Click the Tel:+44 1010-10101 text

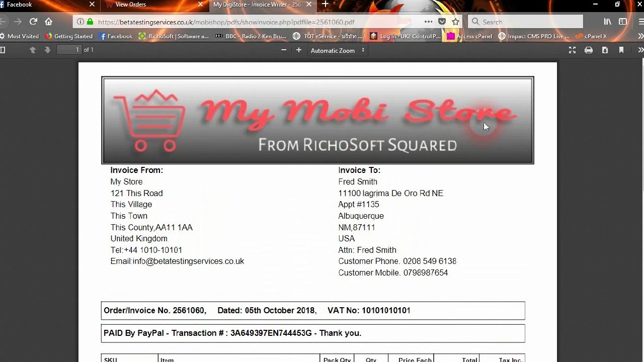point(146,250)
